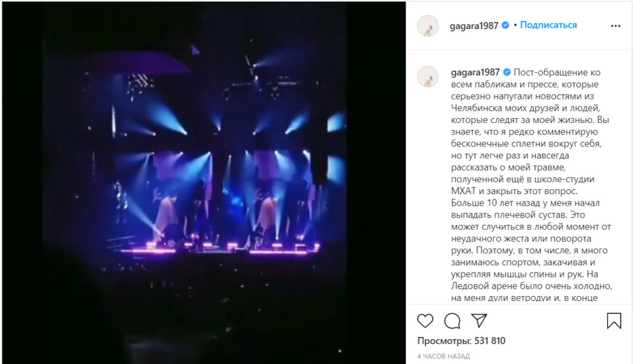
Task: Open comments via the speech bubble icon
Action: click(452, 321)
